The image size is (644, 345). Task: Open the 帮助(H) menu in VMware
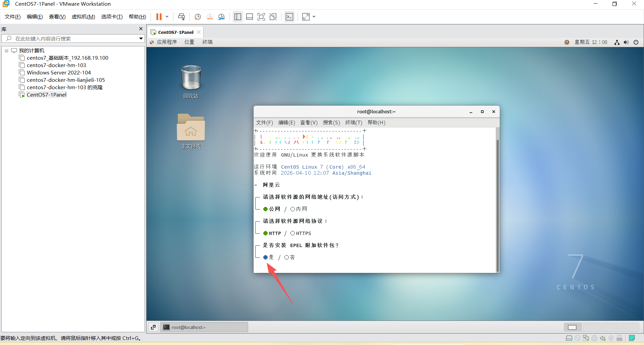pos(138,17)
